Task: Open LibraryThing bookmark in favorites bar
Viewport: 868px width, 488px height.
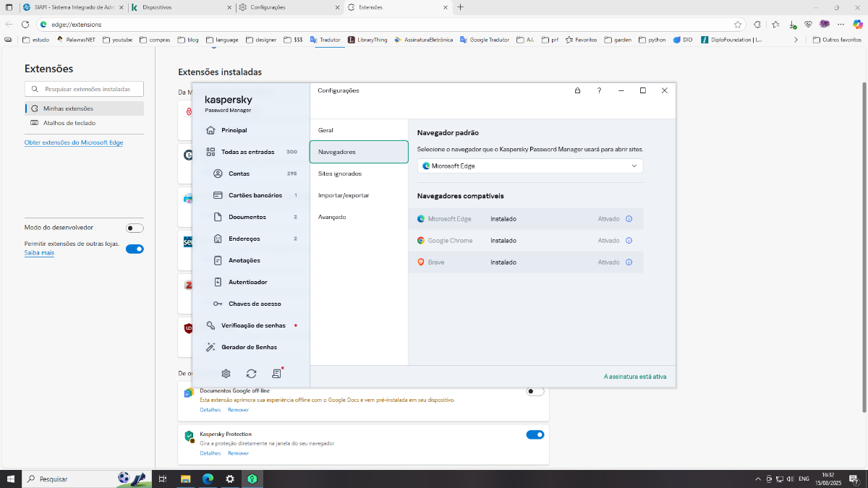Action: [x=367, y=40]
